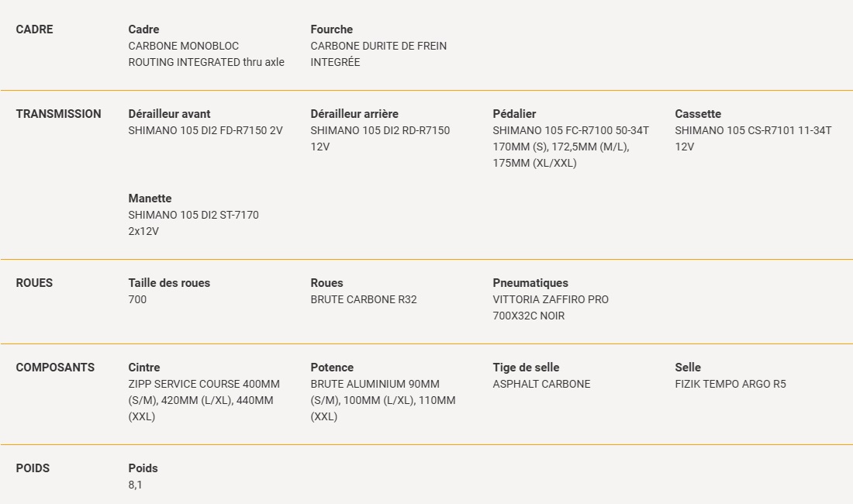Click the Cintre spec label
Viewport: 853px width, 504px height.
tap(144, 367)
